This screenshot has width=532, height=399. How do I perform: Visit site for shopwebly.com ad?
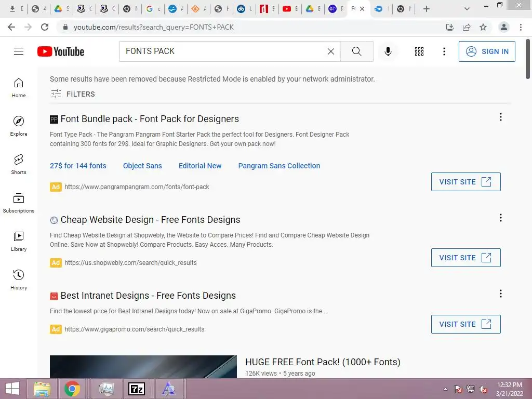[x=465, y=258]
